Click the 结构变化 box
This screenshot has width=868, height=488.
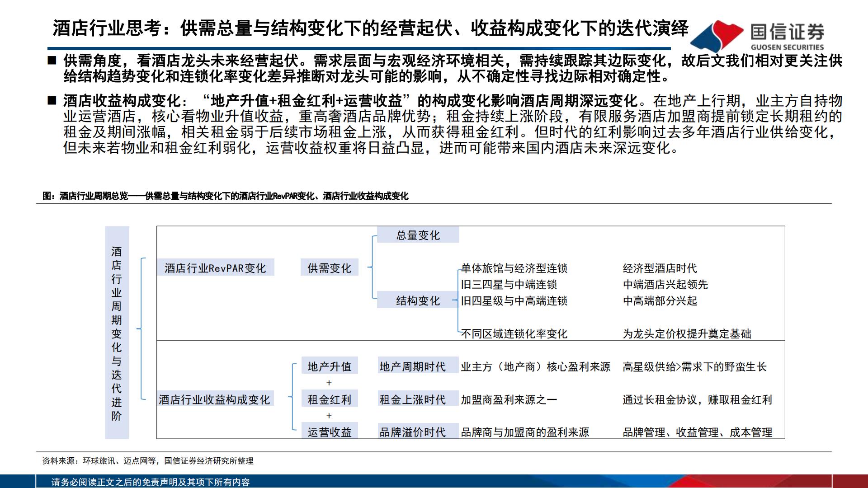pyautogui.click(x=418, y=300)
